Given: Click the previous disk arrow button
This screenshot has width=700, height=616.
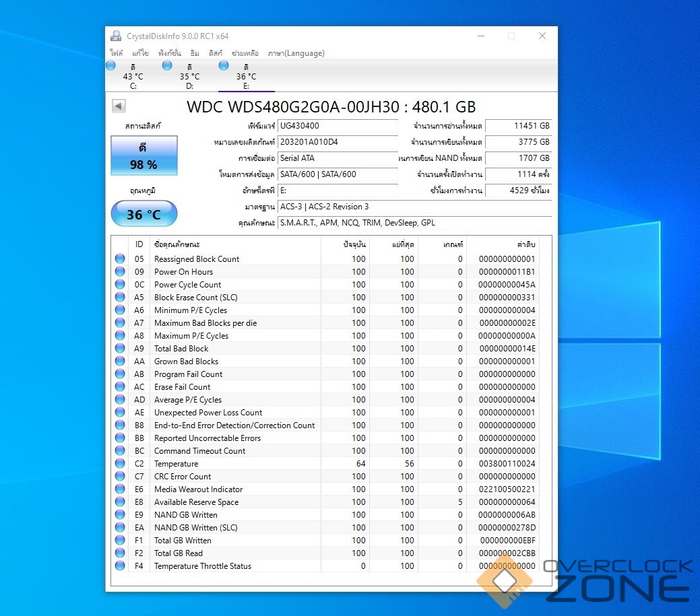Looking at the screenshot, I should tap(119, 106).
